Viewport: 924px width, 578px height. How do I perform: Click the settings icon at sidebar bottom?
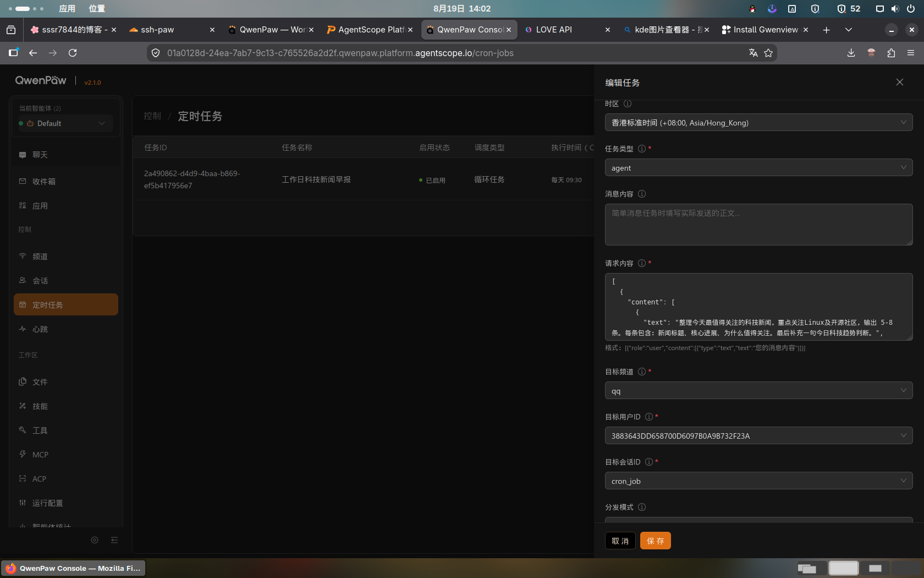(x=95, y=540)
